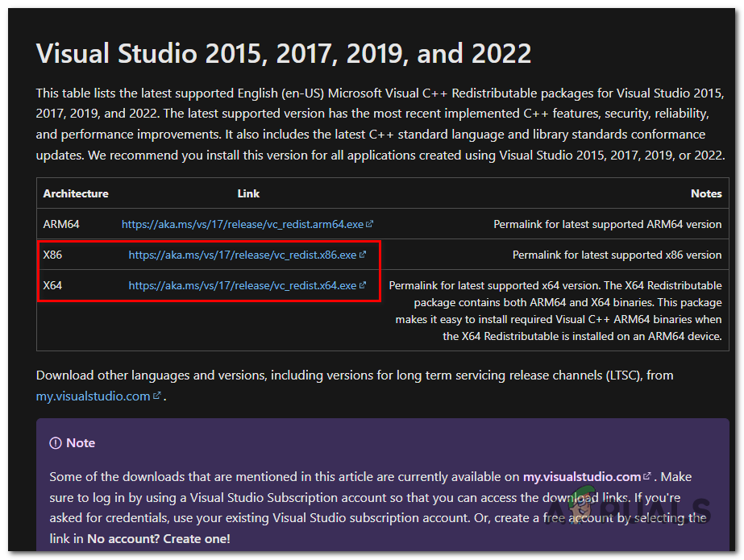Select the Notes column header
744x560 pixels.
point(706,193)
